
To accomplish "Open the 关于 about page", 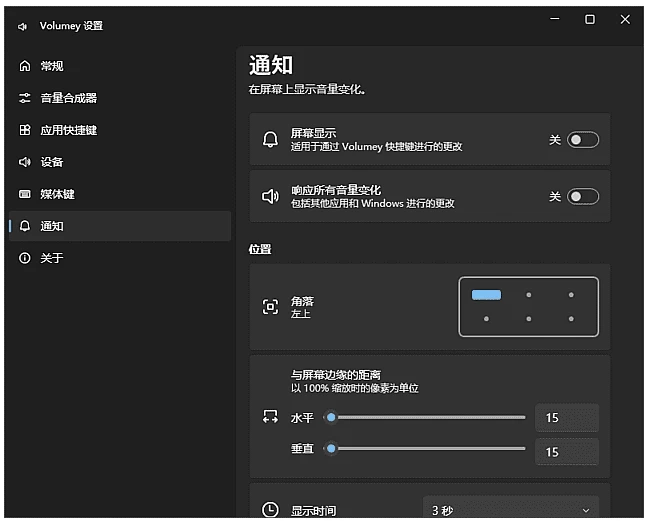I will pyautogui.click(x=120, y=258).
